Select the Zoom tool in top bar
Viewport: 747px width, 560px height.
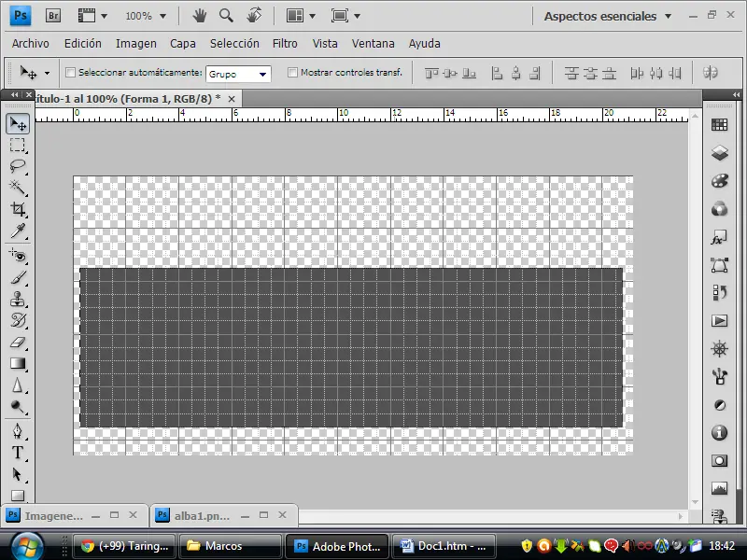pos(226,16)
